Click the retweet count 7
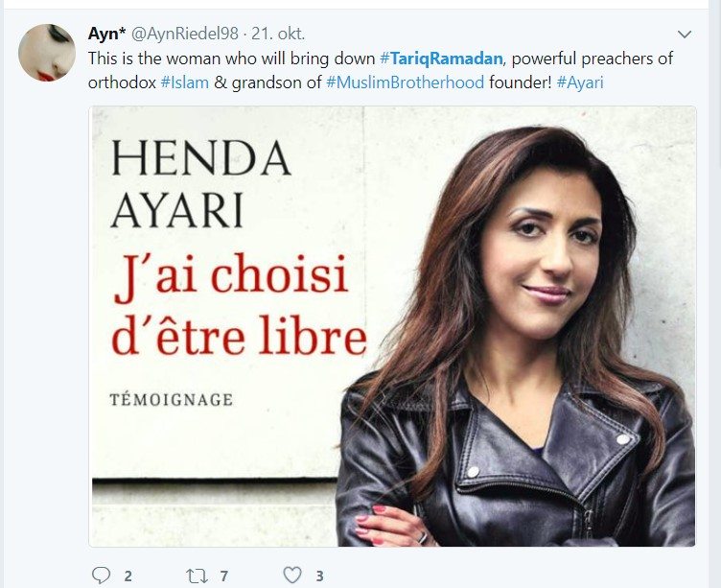This screenshot has height=588, width=721. tap(224, 576)
